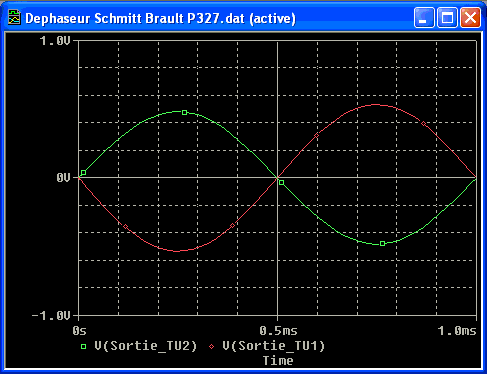Click the green trace marker at its negative peak
Screen dimensions: 487x374
[x=383, y=244]
